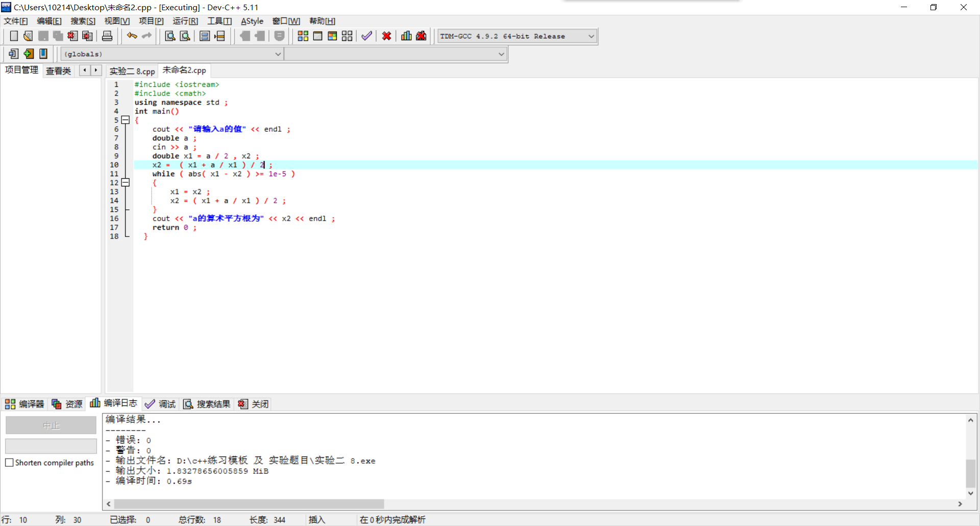Switch to the 查看类 side tab
Viewport: 980px width, 526px height.
pos(58,71)
